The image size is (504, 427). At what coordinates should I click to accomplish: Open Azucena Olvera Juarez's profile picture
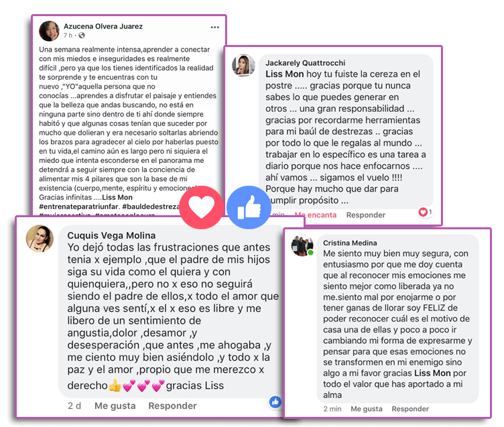[49, 31]
